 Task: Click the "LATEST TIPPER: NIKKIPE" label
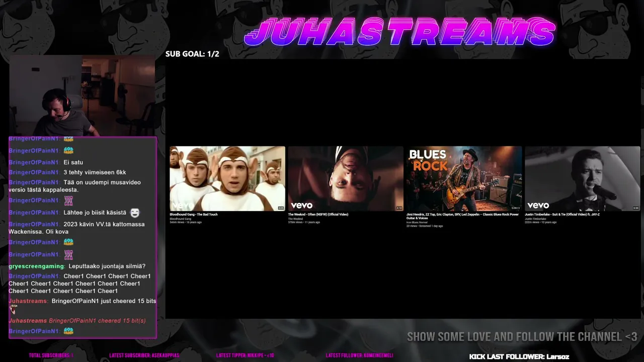pos(245,355)
